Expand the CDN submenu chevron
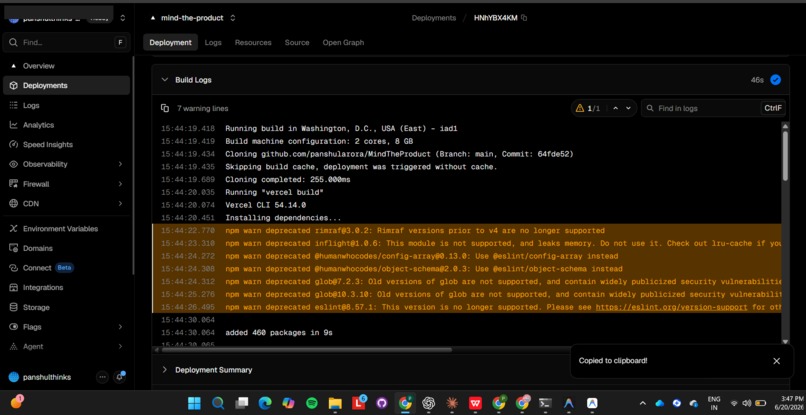806x415 pixels. click(120, 204)
